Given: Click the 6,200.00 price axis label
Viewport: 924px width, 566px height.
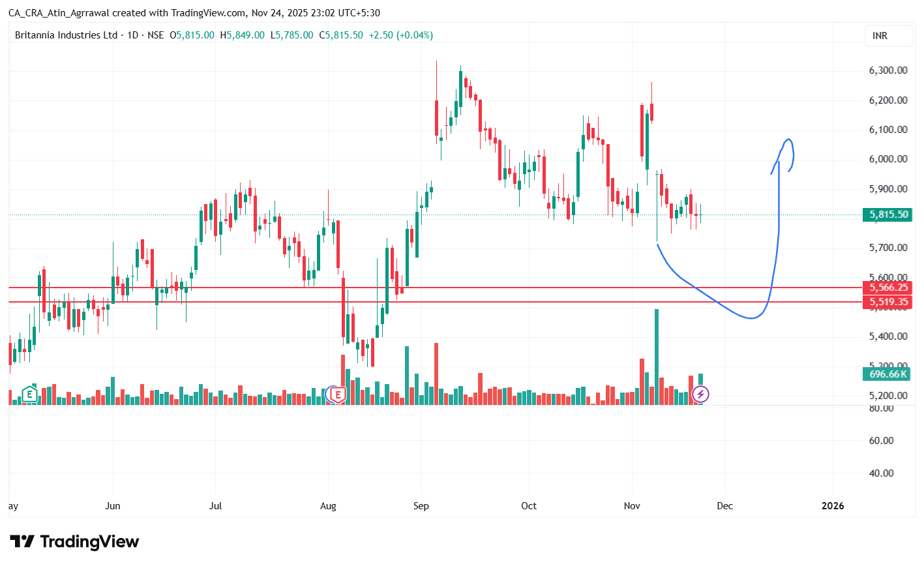Looking at the screenshot, I should click(888, 100).
